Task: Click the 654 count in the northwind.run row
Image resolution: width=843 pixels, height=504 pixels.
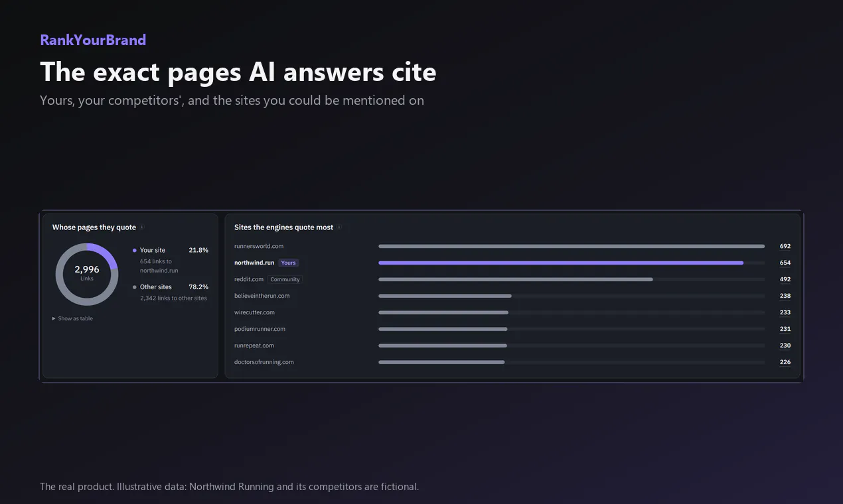Action: click(785, 263)
